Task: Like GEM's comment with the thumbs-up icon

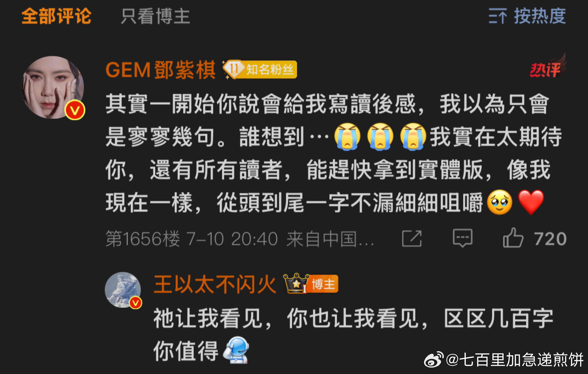Action: (x=513, y=238)
